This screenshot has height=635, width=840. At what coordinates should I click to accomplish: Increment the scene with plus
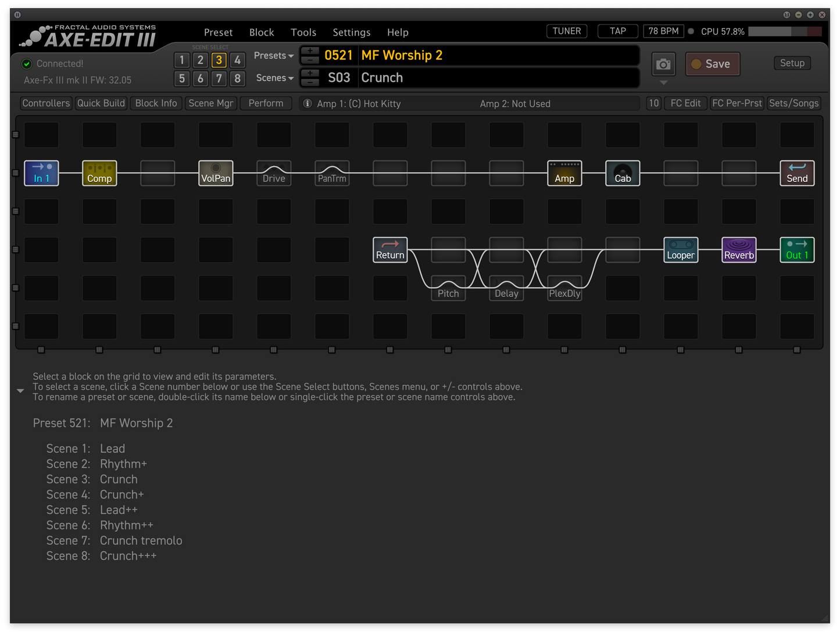[x=310, y=73]
